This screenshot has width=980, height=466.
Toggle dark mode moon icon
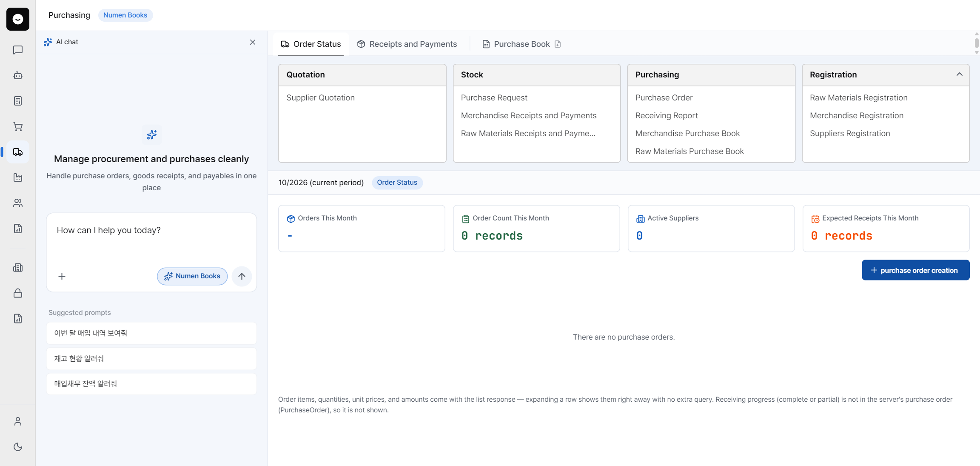coord(18,447)
